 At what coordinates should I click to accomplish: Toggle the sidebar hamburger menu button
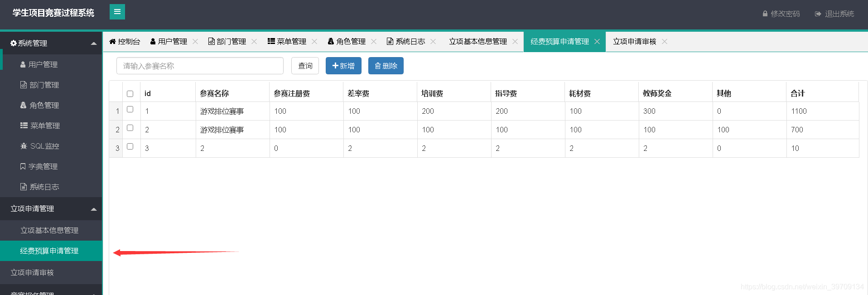(117, 12)
